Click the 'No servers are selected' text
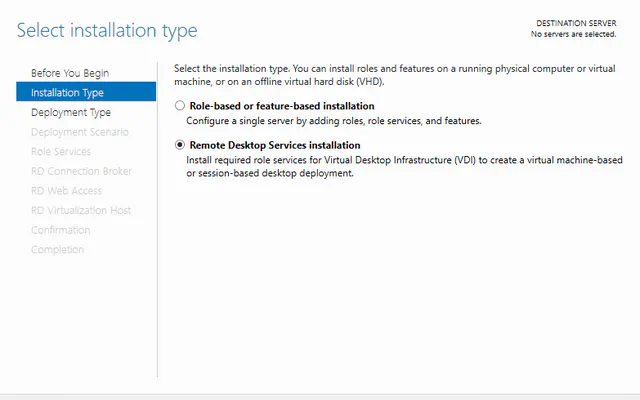 (x=573, y=34)
